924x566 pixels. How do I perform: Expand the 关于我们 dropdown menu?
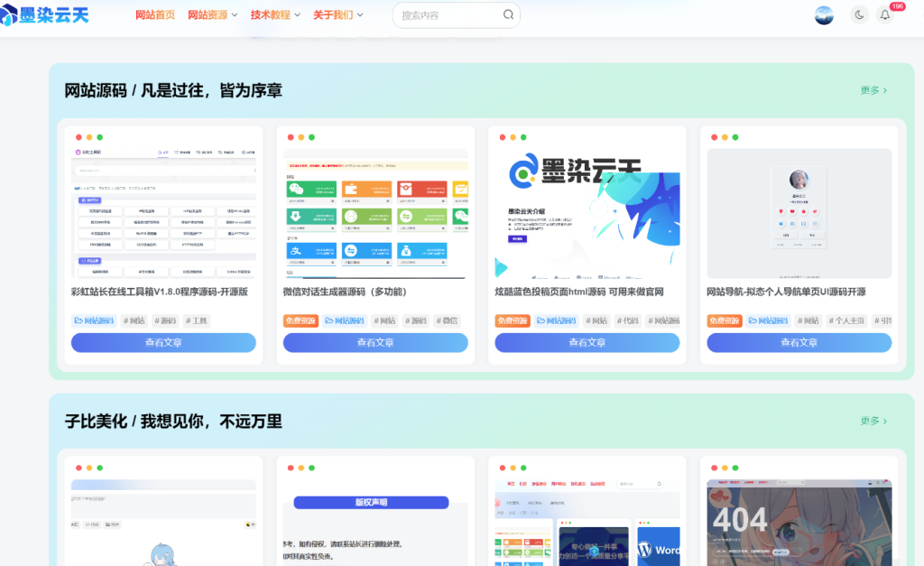(x=334, y=14)
